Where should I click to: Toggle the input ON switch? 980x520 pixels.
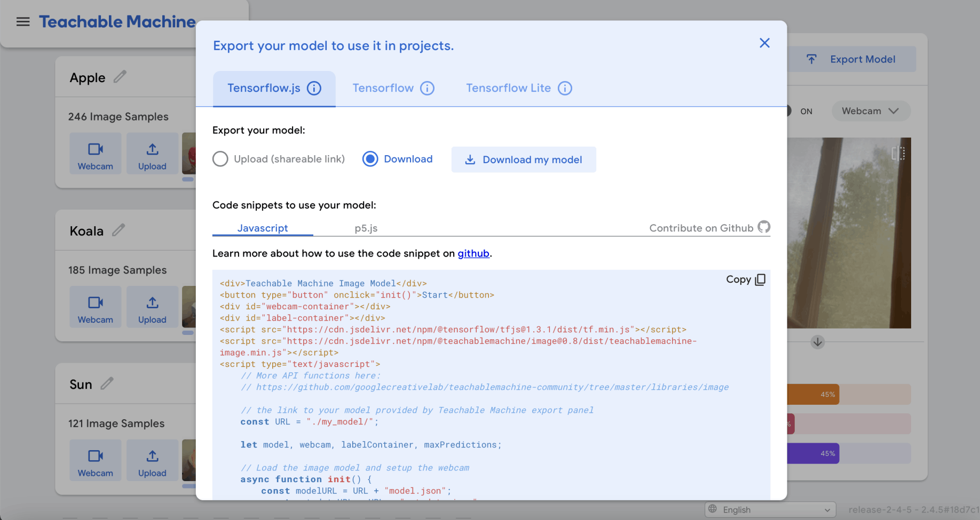tap(788, 111)
